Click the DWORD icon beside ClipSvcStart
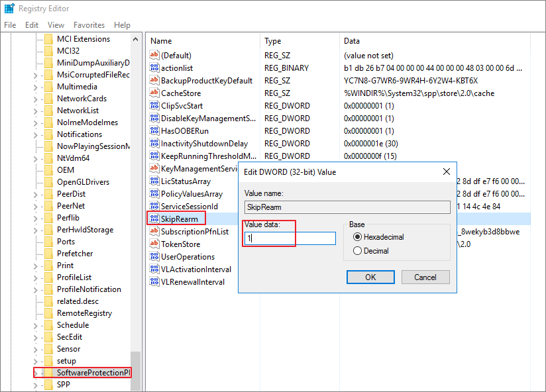Image resolution: width=546 pixels, height=392 pixels. pyautogui.click(x=154, y=105)
